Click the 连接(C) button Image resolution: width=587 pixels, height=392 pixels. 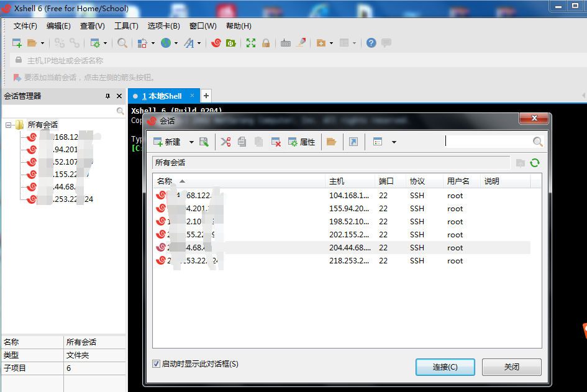(x=445, y=367)
